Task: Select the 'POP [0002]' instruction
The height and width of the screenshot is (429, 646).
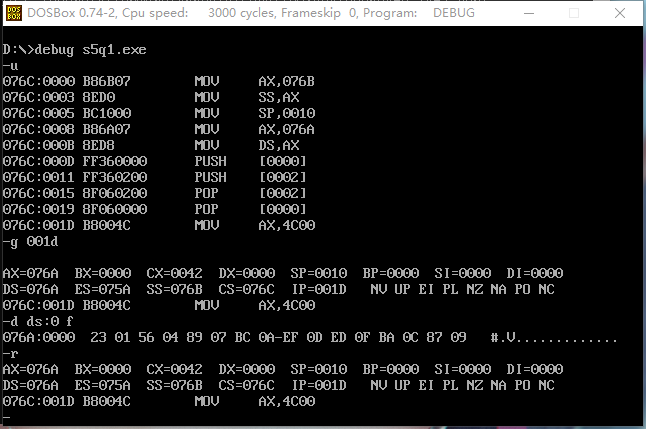Action: [x=250, y=193]
